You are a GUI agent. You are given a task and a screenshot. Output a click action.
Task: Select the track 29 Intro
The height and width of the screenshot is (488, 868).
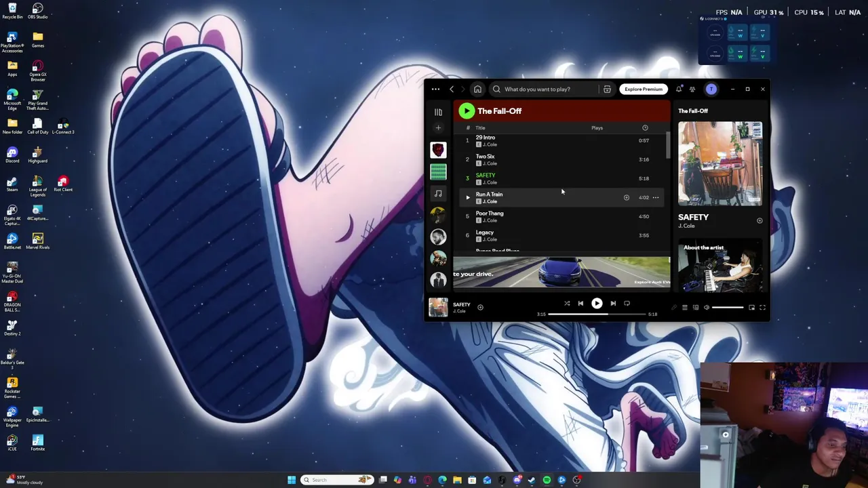486,138
